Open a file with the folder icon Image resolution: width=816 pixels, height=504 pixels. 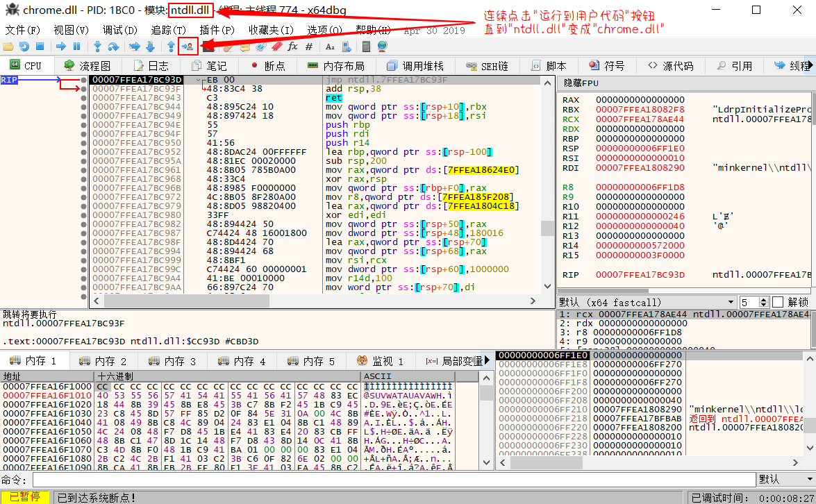(8, 47)
